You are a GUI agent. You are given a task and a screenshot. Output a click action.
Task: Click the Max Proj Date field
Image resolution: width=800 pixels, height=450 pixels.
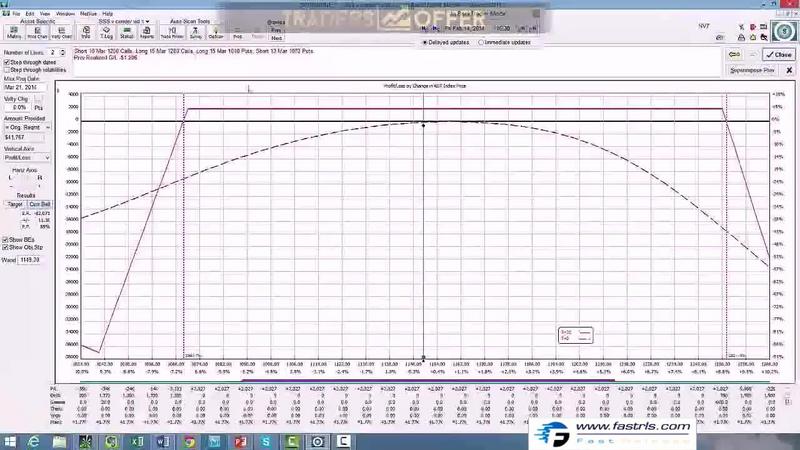24,87
